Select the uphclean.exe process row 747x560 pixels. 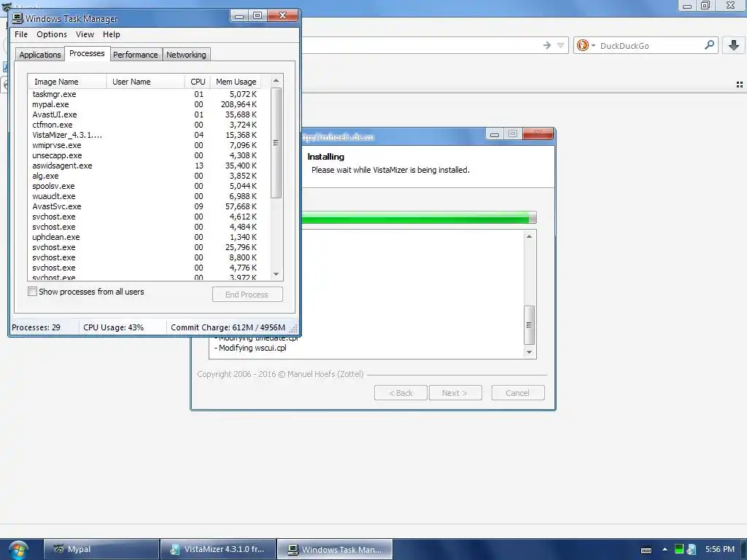pyautogui.click(x=149, y=237)
